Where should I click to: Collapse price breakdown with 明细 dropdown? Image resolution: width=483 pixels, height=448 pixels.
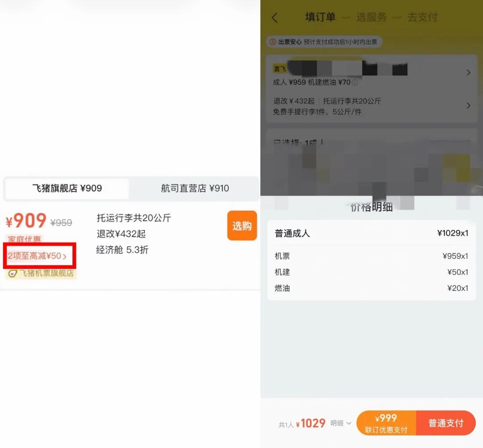click(341, 423)
